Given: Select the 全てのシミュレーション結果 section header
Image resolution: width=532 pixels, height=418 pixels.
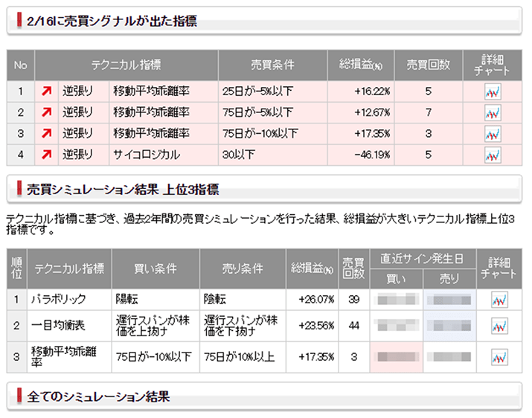Looking at the screenshot, I should pyautogui.click(x=98, y=397).
